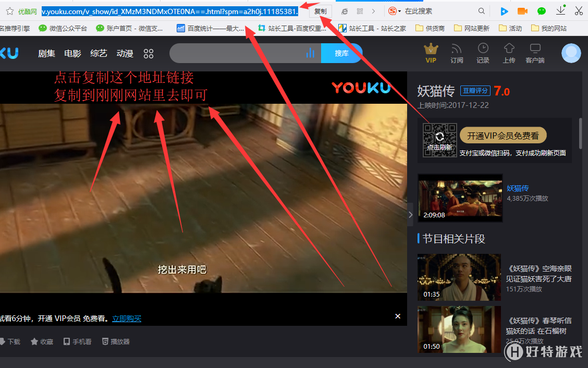Click the scissors screenshot tool icon
This screenshot has width=588, height=368.
[579, 11]
